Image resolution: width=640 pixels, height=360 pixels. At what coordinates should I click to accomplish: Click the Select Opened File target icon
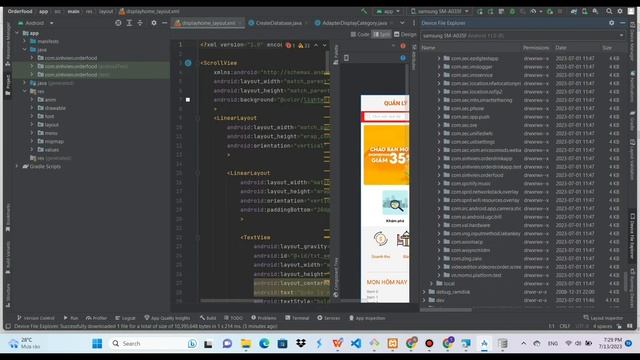click(x=118, y=23)
